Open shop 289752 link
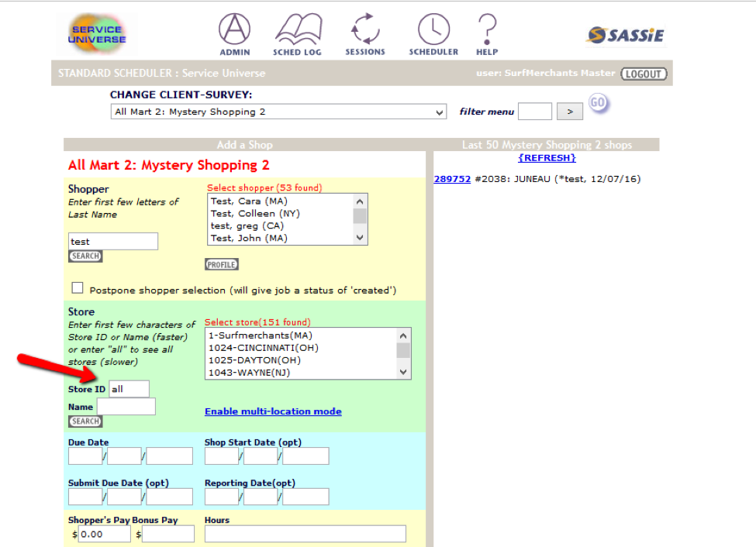Screen dimensions: 756x547 pyautogui.click(x=452, y=179)
